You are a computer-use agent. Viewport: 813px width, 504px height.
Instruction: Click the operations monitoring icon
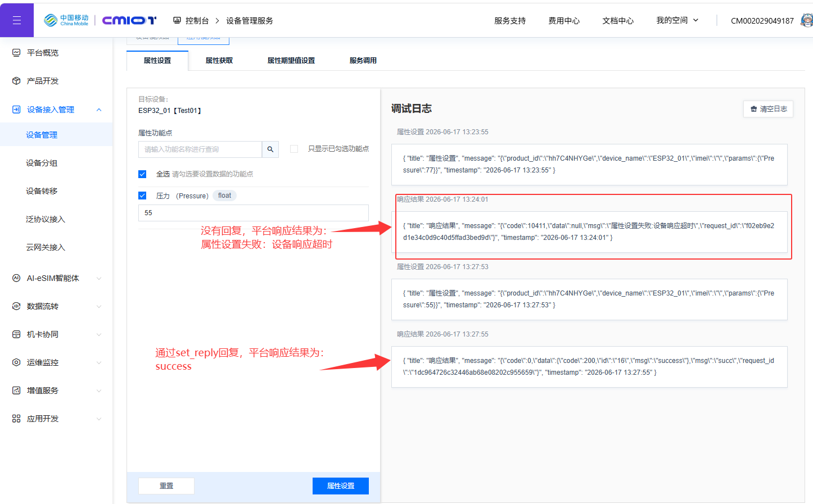tap(16, 362)
